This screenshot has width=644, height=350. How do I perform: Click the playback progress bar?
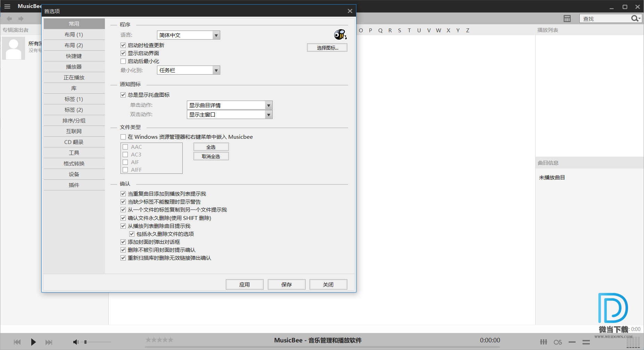click(322, 347)
